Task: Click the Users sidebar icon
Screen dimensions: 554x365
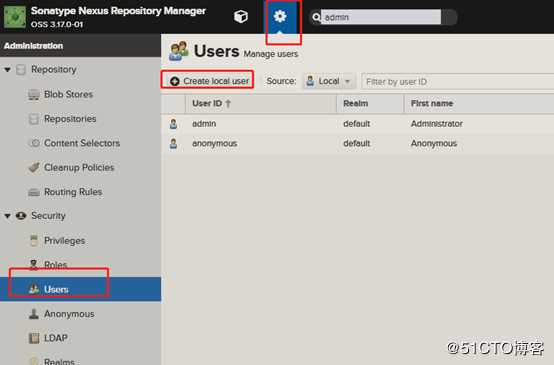Action: [x=34, y=289]
